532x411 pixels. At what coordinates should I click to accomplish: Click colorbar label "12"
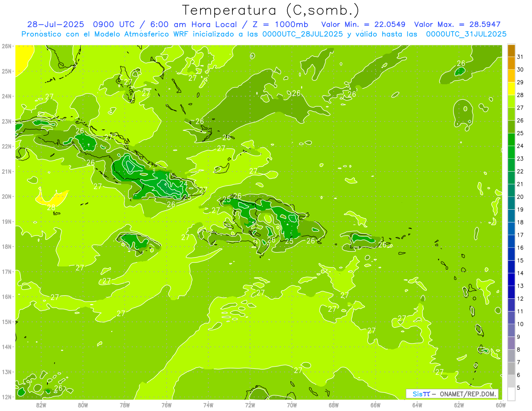[x=520, y=298]
